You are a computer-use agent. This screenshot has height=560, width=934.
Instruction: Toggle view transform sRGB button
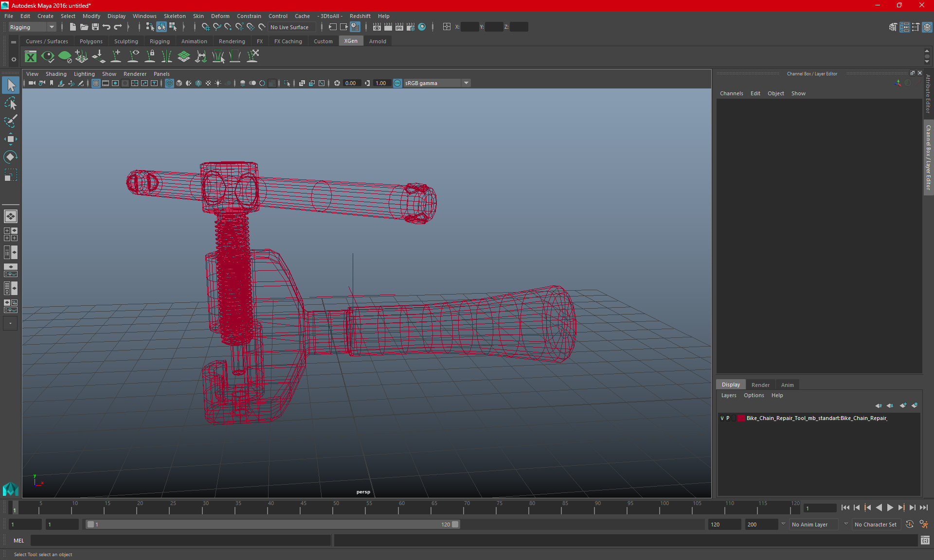point(397,83)
